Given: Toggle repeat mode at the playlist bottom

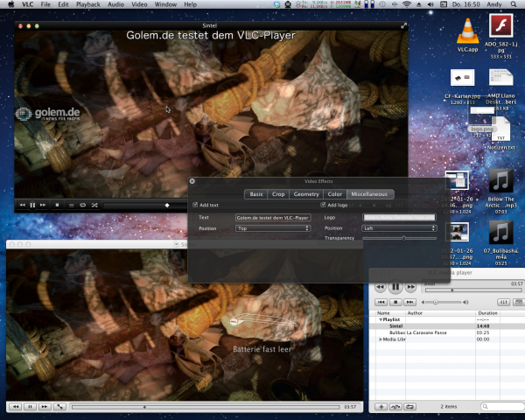Looking at the screenshot, I should coord(409,407).
